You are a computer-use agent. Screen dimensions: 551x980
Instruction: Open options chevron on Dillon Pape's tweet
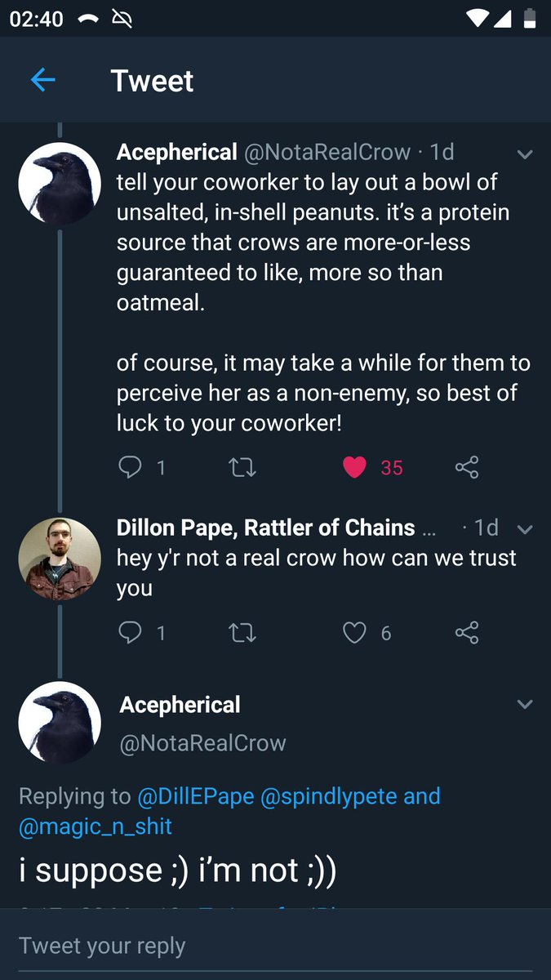point(525,530)
